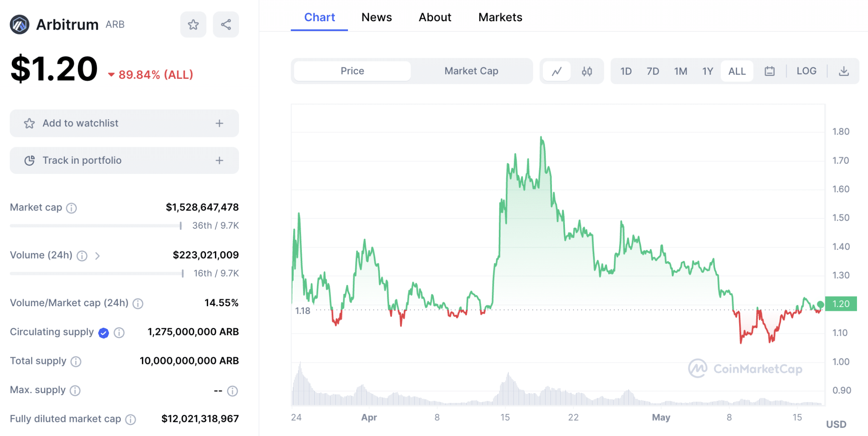Switch chart to Market Cap
Viewport: 868px width, 436px height.
(471, 71)
